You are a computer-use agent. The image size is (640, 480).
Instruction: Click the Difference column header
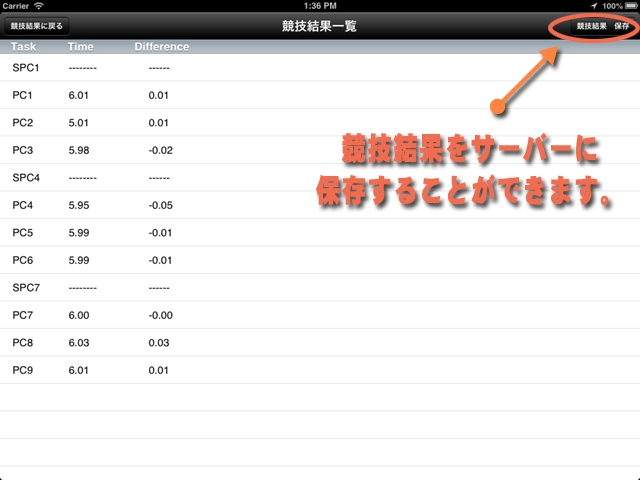pyautogui.click(x=161, y=46)
